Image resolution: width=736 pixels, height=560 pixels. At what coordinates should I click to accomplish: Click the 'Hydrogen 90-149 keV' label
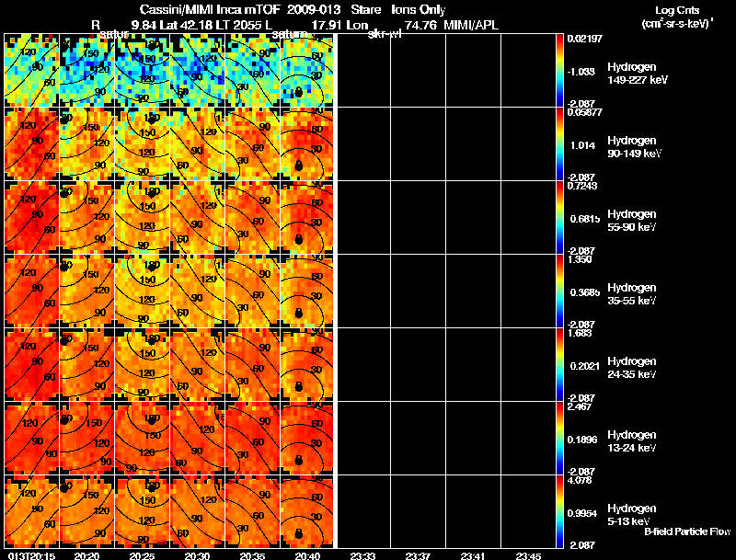[635, 147]
